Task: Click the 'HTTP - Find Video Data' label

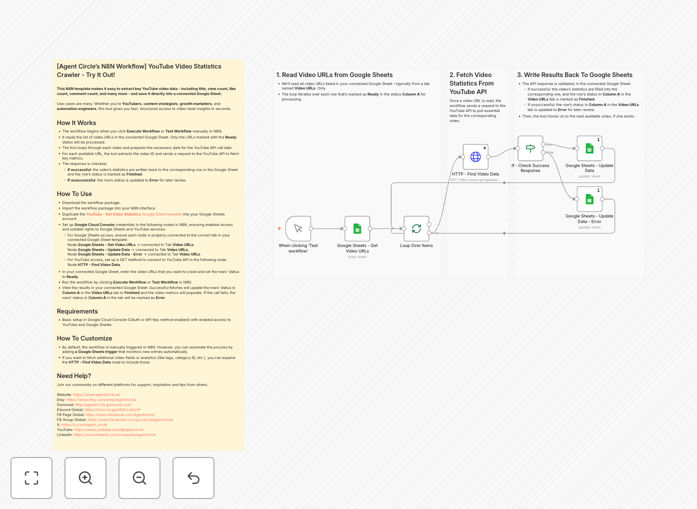Action: point(475,174)
